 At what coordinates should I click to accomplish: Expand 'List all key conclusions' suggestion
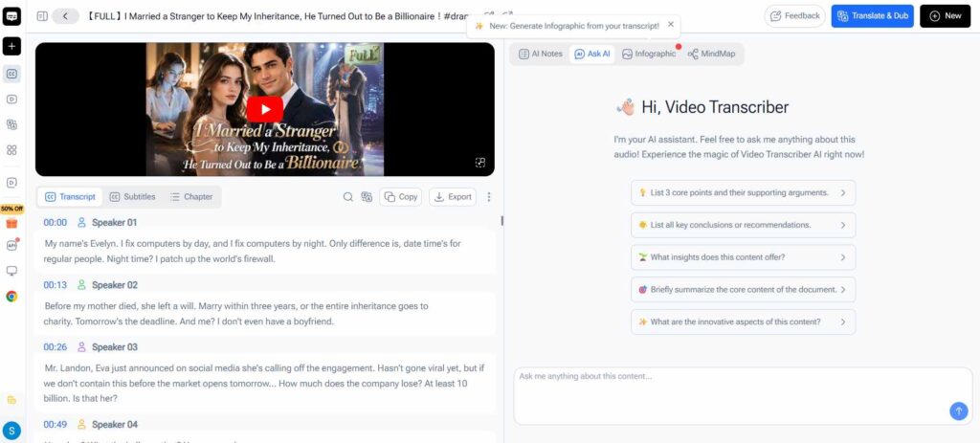[743, 225]
